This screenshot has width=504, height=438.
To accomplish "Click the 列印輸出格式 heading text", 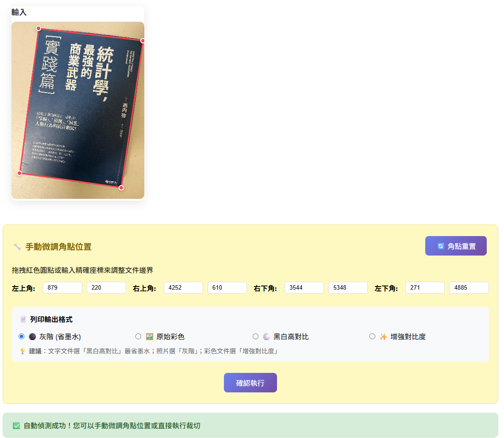I will (51, 319).
